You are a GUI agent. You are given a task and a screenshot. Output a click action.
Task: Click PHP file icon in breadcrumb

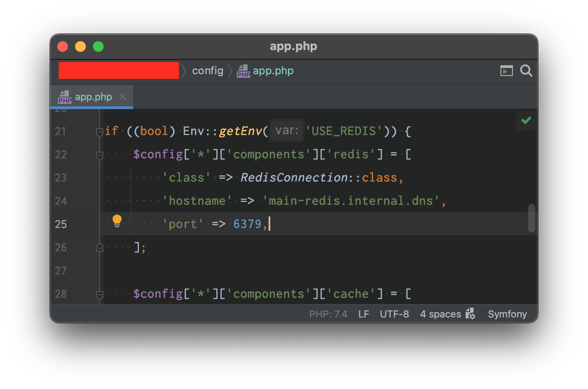[x=244, y=71]
